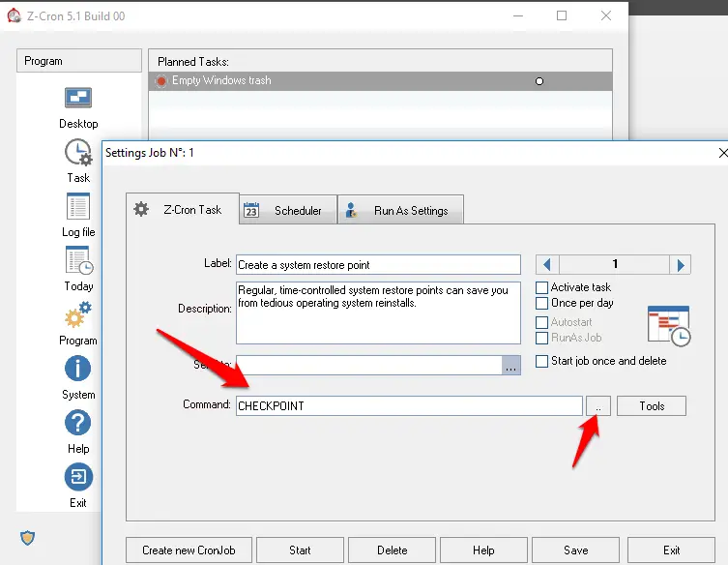Screen dimensions: 728x565
Task: Click the three-dot browse button above Command
Action: tap(511, 365)
